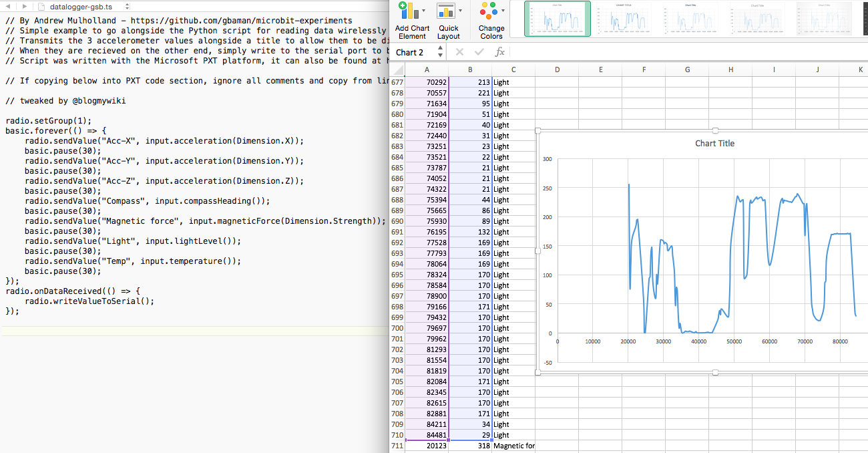
Task: Select the datalogger-gsb.ts editor tab
Action: (x=80, y=6)
